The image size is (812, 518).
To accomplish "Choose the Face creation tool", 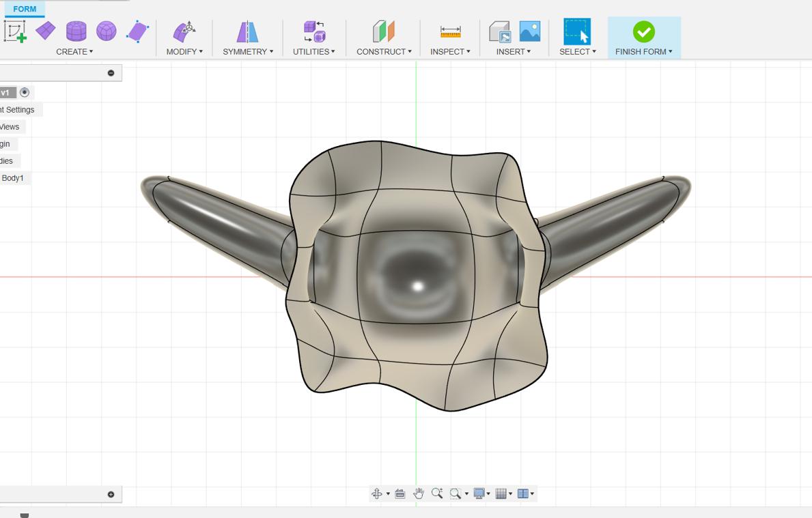I will pos(138,31).
